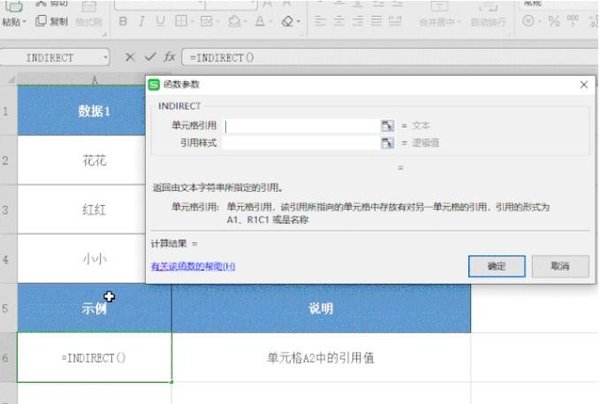
Task: Open the font color dropdown arrow
Action: tap(269, 21)
